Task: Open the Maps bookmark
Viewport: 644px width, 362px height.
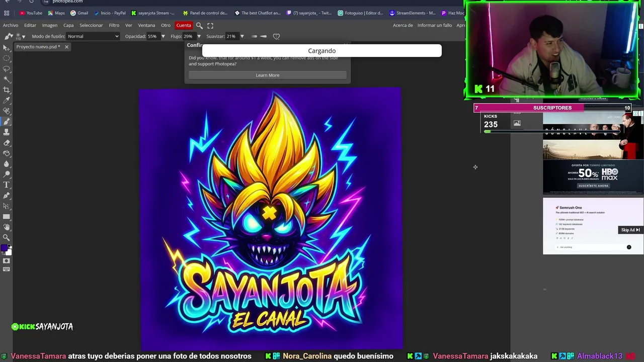Action: coord(56,13)
